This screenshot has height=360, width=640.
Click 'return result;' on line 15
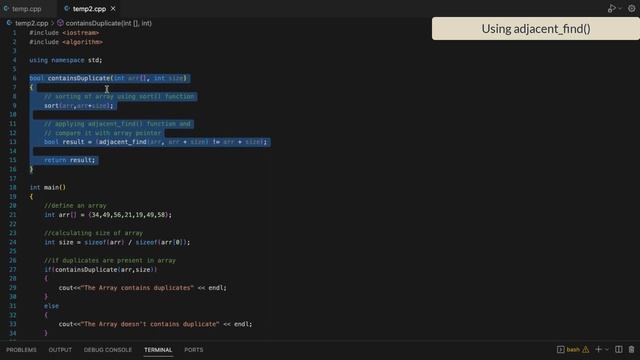tap(69, 160)
